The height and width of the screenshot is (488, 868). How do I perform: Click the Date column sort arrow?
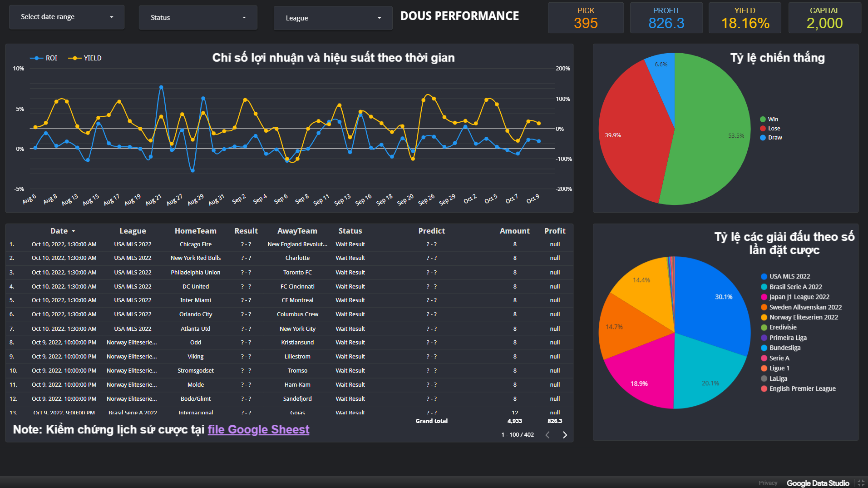point(74,231)
